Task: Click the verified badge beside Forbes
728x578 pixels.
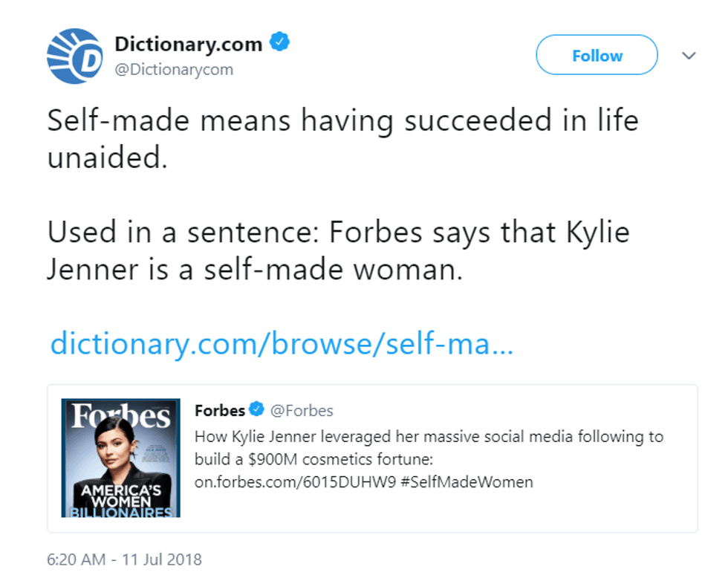Action: pos(256,410)
